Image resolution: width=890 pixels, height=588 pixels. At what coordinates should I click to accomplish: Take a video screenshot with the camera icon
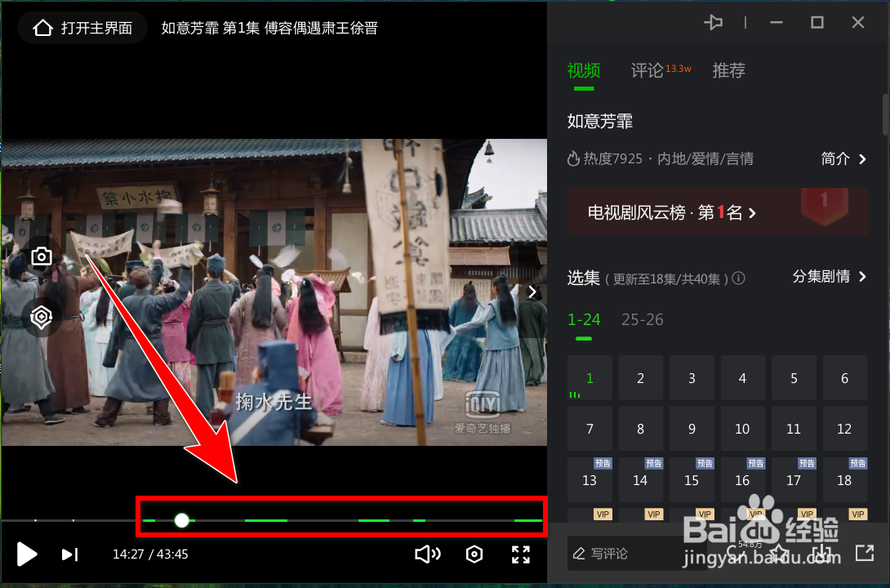click(41, 256)
